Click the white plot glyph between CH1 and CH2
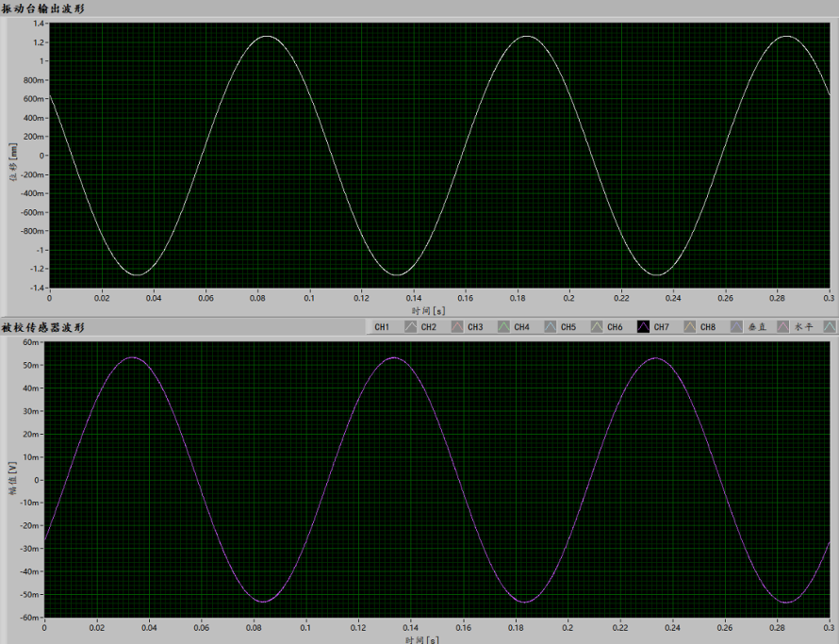Image resolution: width=839 pixels, height=644 pixels. (410, 326)
